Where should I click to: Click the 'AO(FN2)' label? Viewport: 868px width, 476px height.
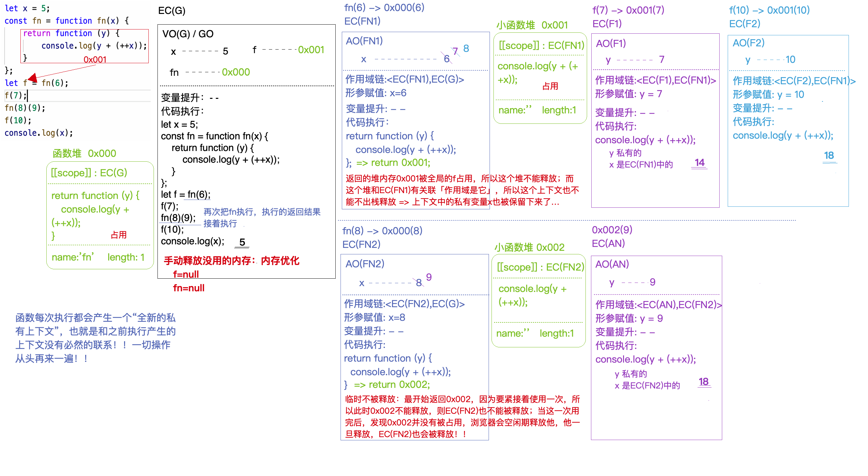click(365, 264)
